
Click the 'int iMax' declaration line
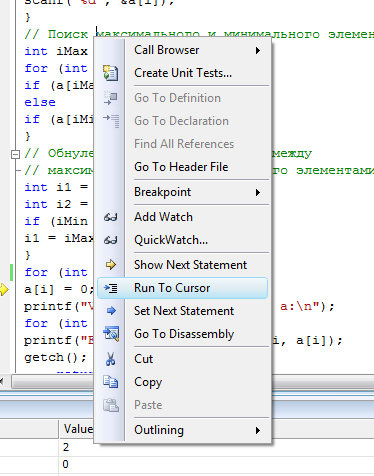(56, 51)
